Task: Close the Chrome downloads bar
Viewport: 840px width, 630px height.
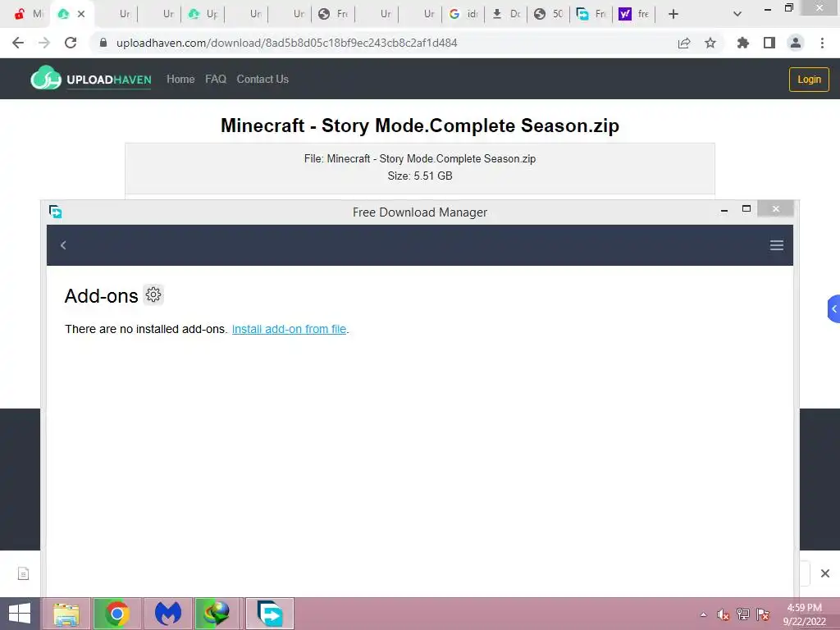Action: (x=825, y=573)
